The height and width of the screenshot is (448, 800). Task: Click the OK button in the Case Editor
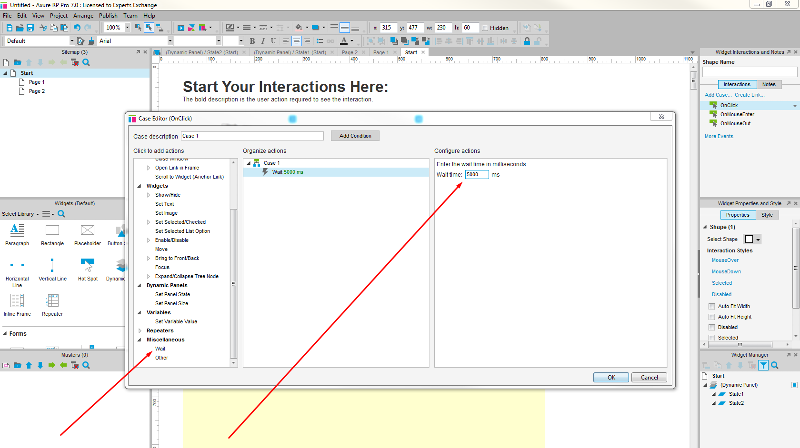pos(611,378)
